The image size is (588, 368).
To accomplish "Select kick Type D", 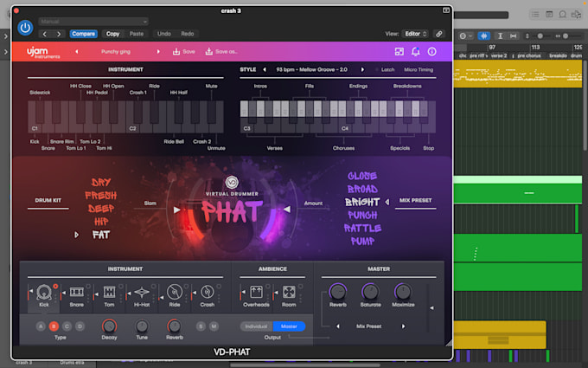I will tap(80, 326).
